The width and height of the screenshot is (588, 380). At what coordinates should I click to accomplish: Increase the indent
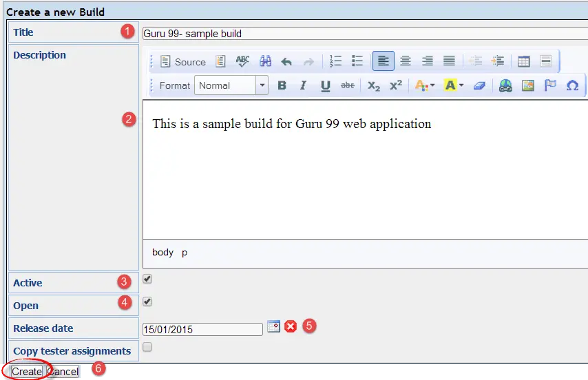498,61
